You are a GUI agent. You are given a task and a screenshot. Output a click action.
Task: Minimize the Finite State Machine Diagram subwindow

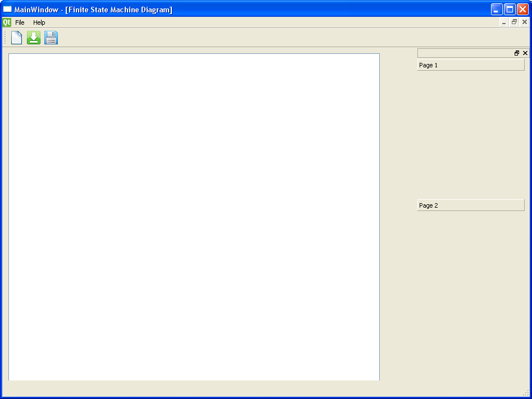tap(504, 22)
